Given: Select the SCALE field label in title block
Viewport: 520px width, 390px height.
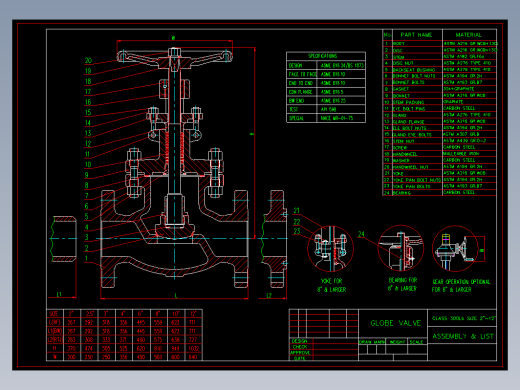Looking at the screenshot, I should pyautogui.click(x=416, y=342).
